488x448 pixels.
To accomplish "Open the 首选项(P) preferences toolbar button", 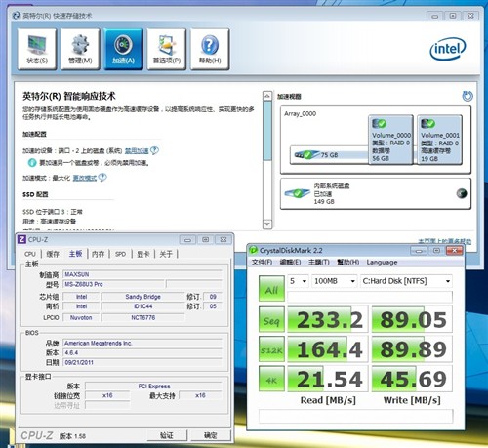I will (x=167, y=49).
